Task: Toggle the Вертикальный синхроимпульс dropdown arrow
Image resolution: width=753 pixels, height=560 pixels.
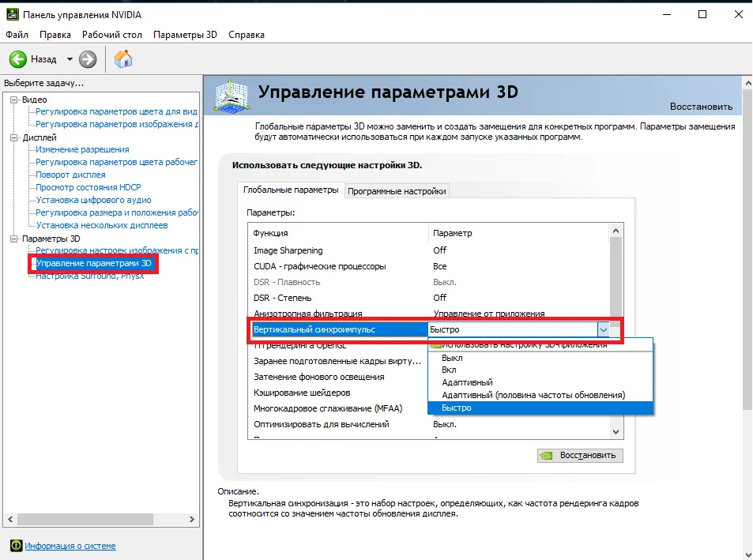Action: tap(603, 329)
